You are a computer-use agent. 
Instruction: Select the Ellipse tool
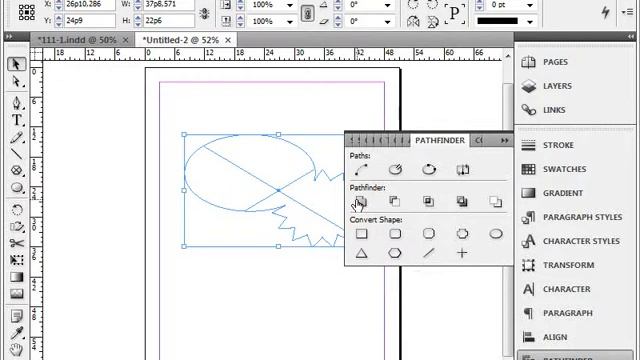click(16, 187)
